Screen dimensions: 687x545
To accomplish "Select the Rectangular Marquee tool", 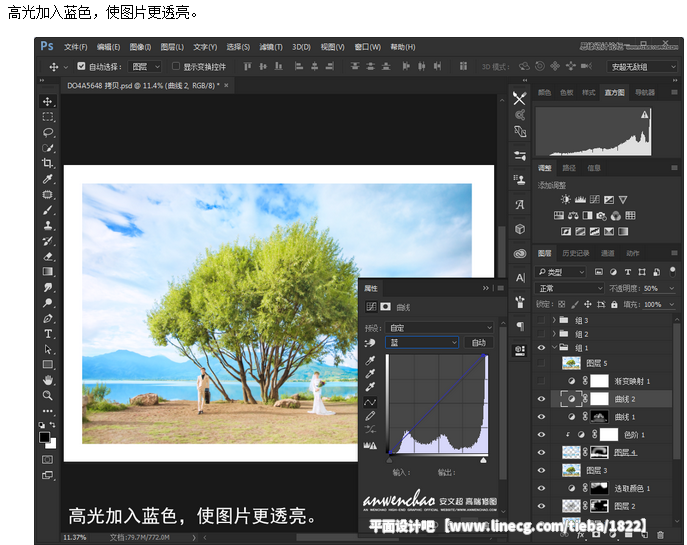I will [47, 117].
